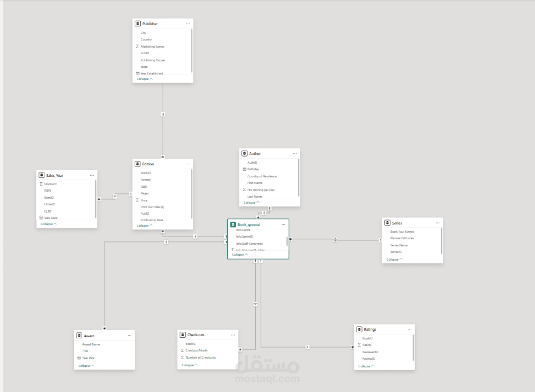This screenshot has height=392, width=535.
Task: Open Sales_Year table more options menu
Action: point(92,175)
